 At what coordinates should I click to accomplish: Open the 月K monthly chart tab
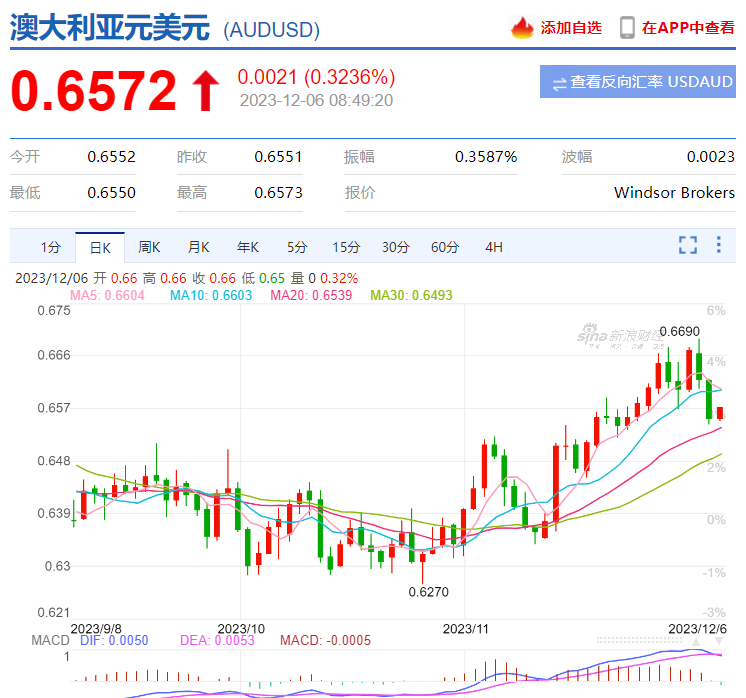tap(198, 247)
